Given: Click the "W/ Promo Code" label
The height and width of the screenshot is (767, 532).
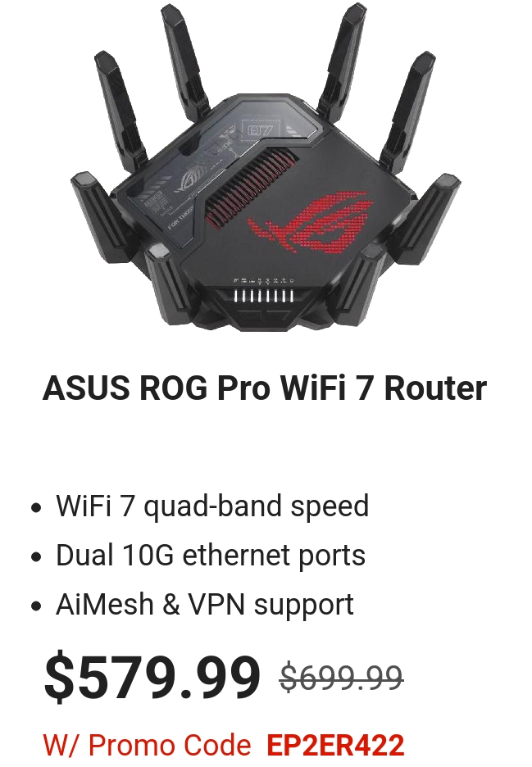Looking at the screenshot, I should click(147, 745).
